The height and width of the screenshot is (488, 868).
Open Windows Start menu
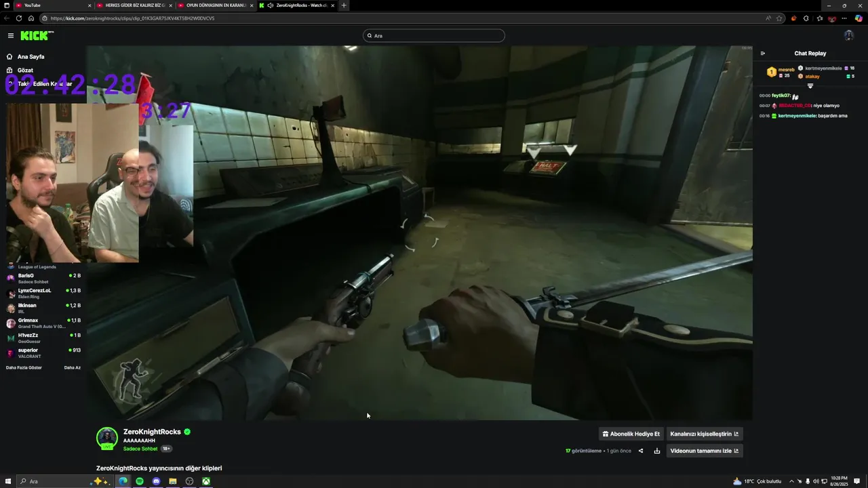[x=8, y=481]
